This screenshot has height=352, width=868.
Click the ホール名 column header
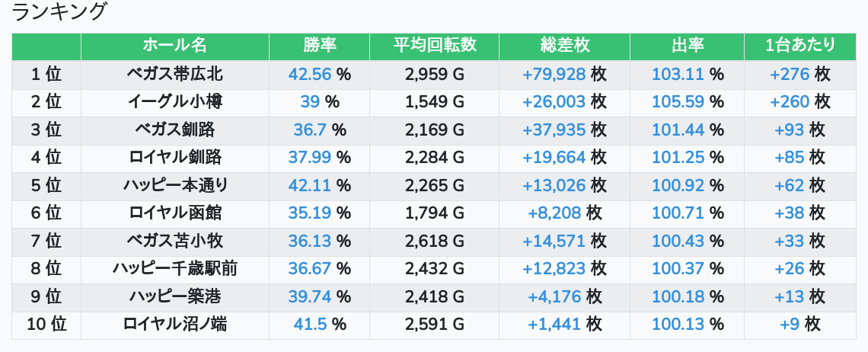pyautogui.click(x=175, y=46)
